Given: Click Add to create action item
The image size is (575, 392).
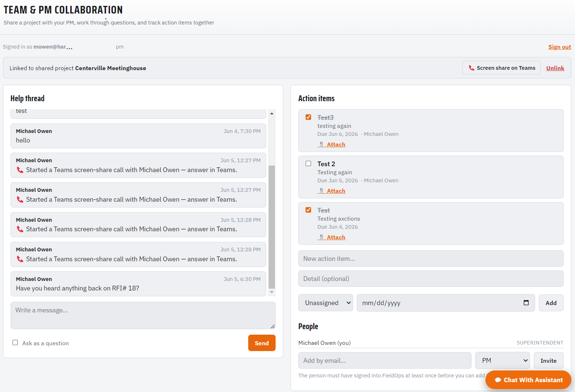Looking at the screenshot, I should pos(551,303).
